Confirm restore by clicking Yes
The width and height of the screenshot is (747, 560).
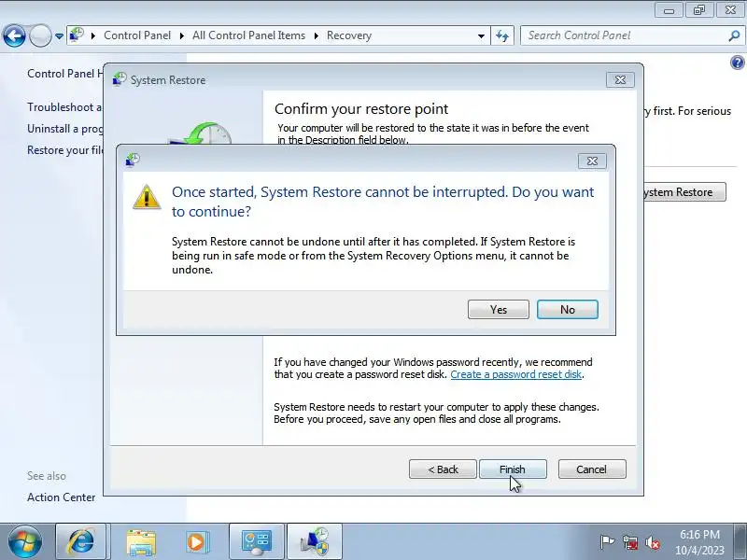[x=499, y=310]
